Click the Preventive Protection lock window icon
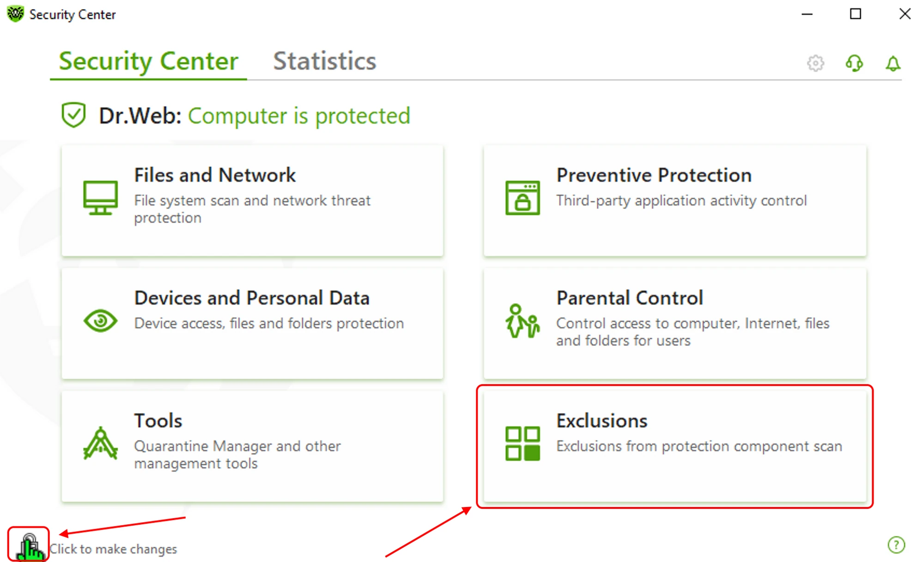The height and width of the screenshot is (562, 924). click(523, 197)
